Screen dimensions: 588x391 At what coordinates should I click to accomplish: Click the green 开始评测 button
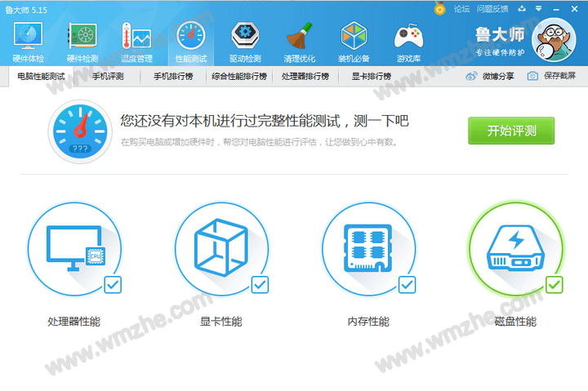pos(510,131)
